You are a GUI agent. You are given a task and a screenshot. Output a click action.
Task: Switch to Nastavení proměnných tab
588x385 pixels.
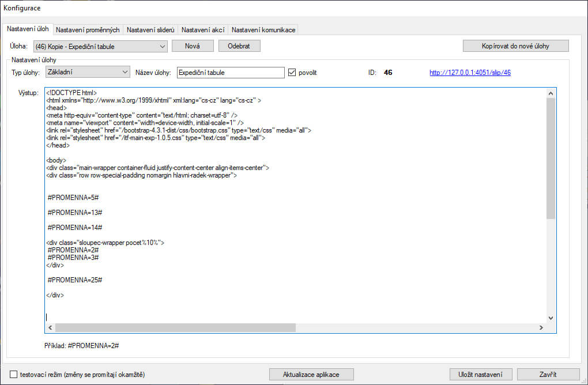(x=88, y=29)
